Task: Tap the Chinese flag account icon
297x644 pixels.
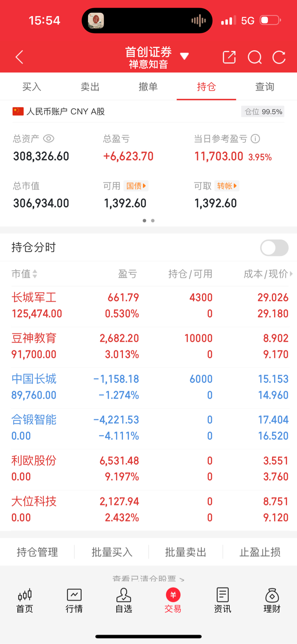Action: pyautogui.click(x=18, y=111)
